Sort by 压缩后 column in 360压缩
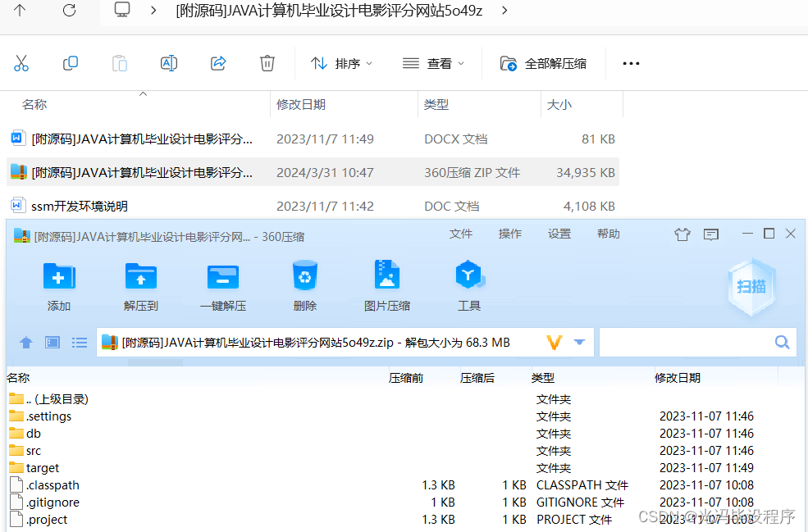Screen dimensions: 808x532 (477, 378)
